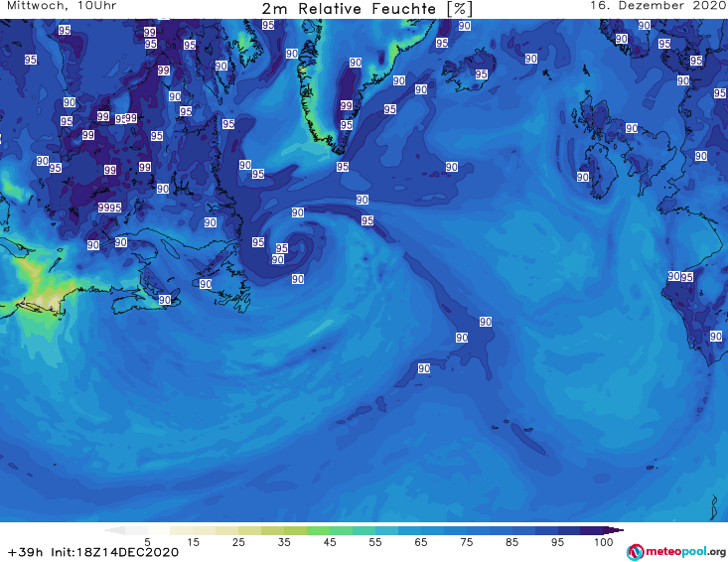Click the legend value '5'
This screenshot has height=562, width=728.
(x=147, y=542)
